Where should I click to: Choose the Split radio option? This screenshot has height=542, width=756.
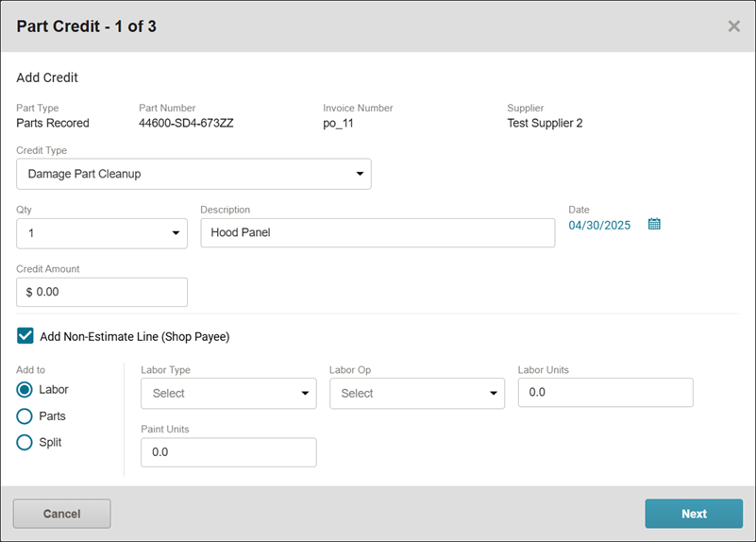click(x=25, y=442)
